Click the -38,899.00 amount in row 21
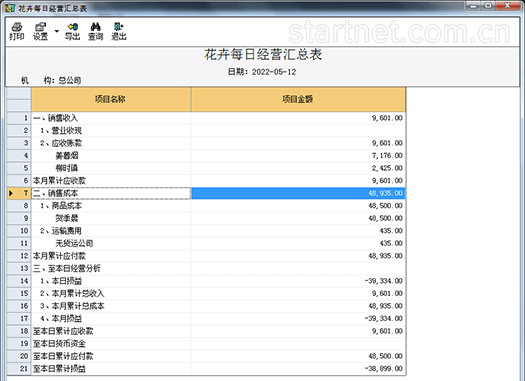Image resolution: width=525 pixels, height=381 pixels. pos(383,369)
